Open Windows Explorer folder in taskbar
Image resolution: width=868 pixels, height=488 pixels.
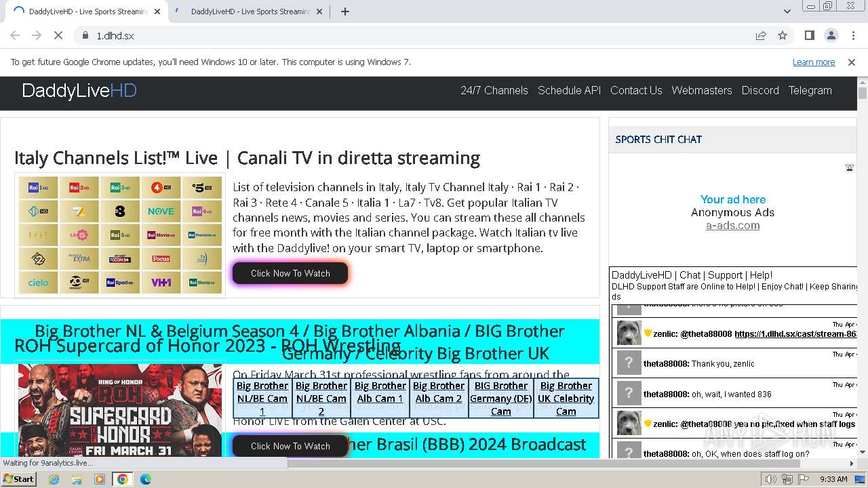click(77, 479)
